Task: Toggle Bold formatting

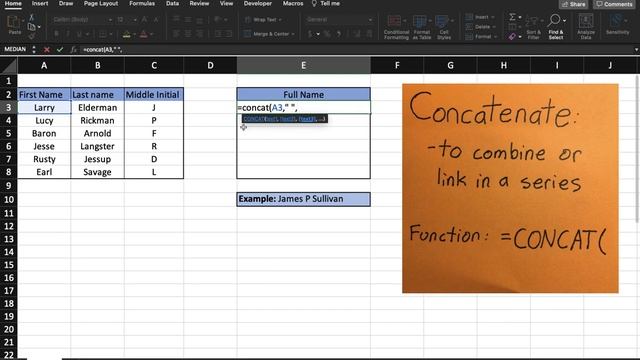Action: (56, 34)
